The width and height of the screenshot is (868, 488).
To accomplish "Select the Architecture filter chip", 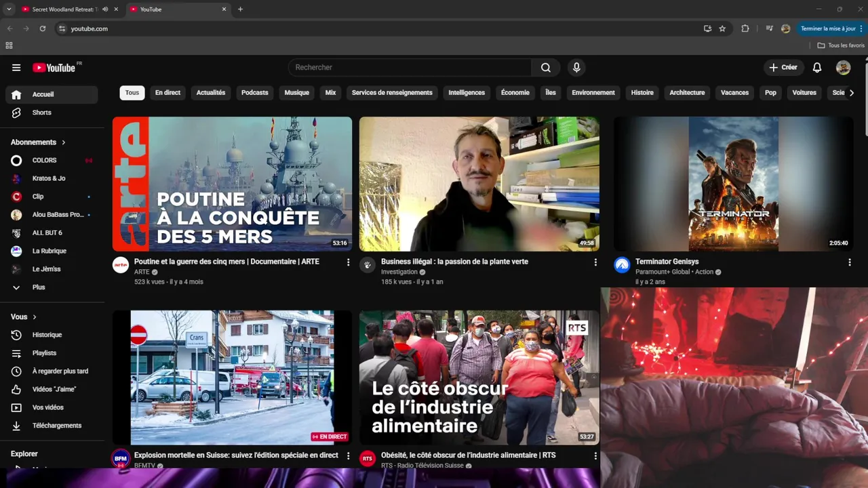I will click(x=687, y=93).
